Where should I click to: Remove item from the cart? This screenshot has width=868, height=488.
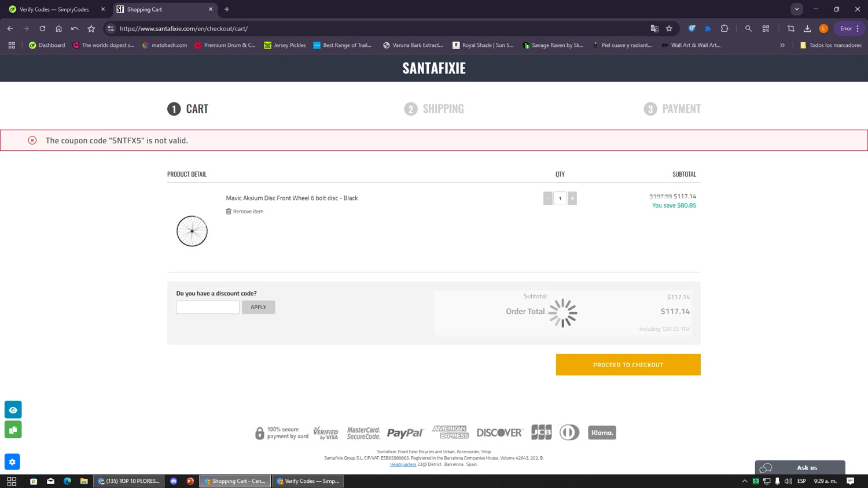click(245, 212)
